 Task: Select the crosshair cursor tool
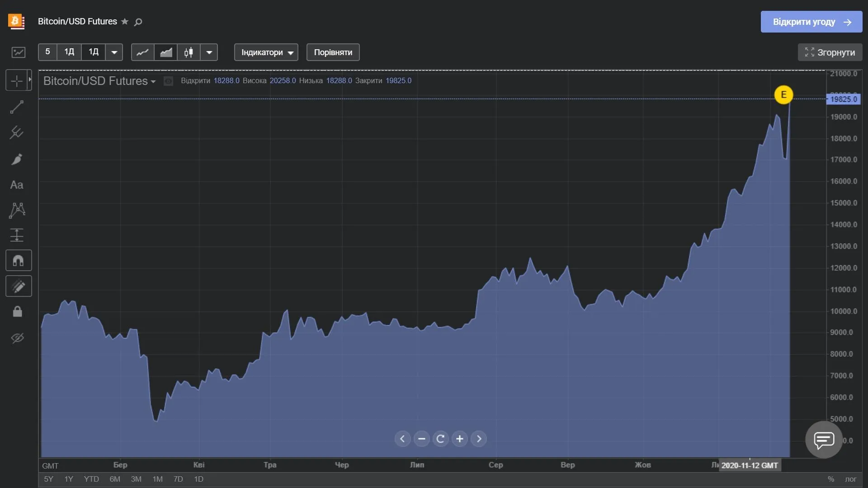(17, 81)
